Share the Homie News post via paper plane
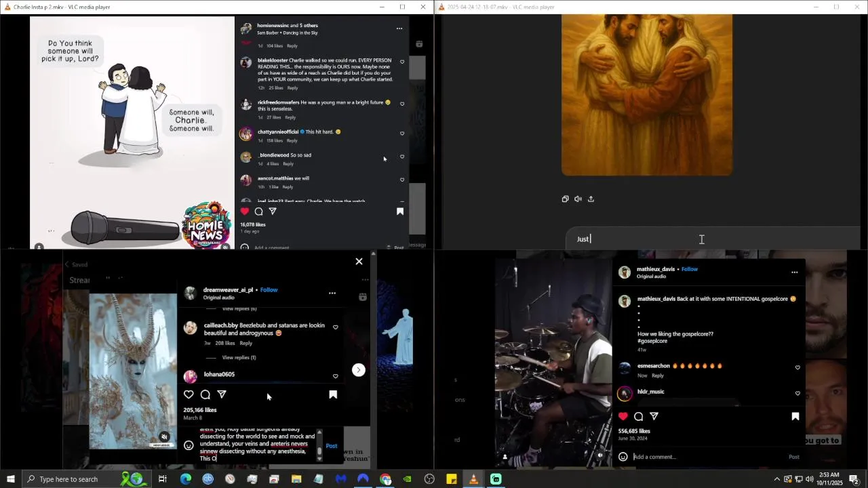This screenshot has width=868, height=488. point(273,211)
